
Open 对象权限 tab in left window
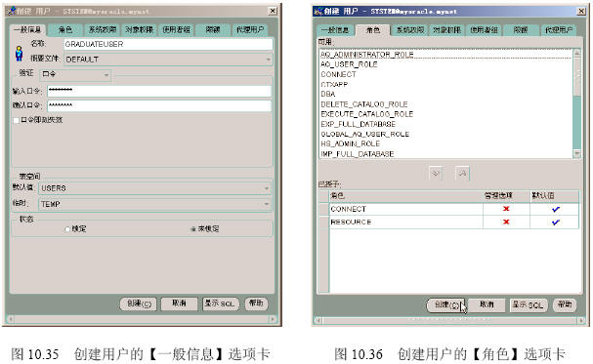[139, 29]
